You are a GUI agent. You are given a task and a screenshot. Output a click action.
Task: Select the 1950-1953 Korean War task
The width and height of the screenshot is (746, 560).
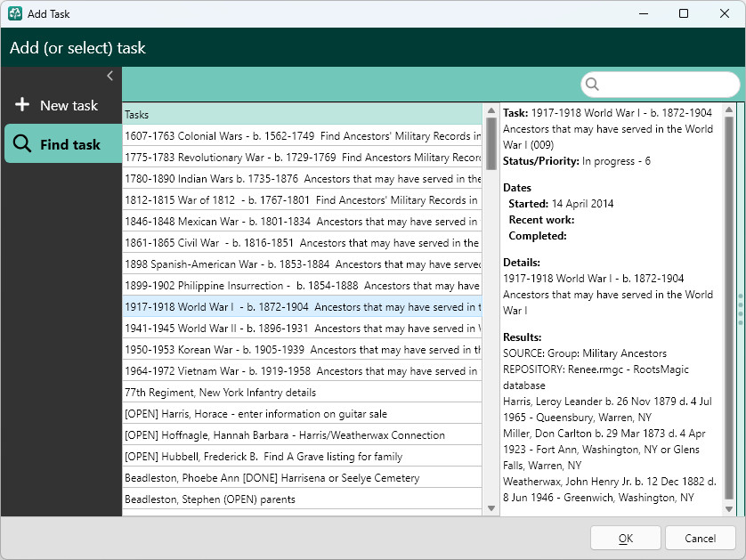pyautogui.click(x=302, y=350)
